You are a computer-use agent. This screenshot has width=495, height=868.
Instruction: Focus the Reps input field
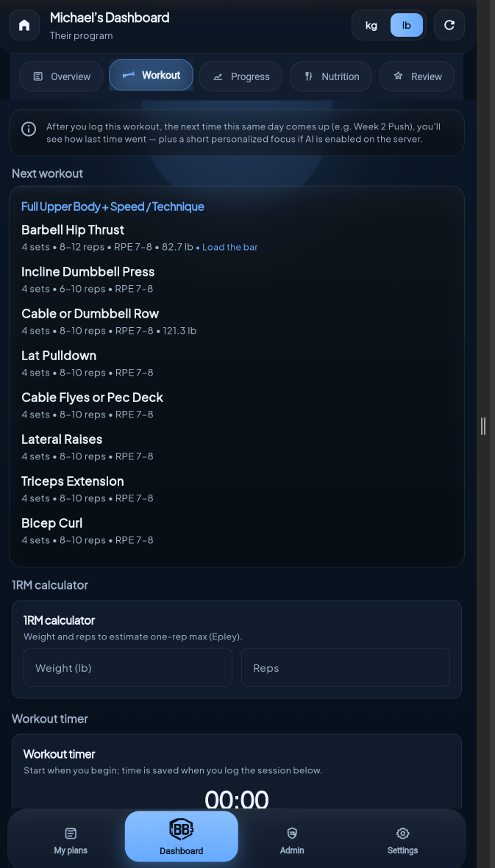click(x=346, y=667)
